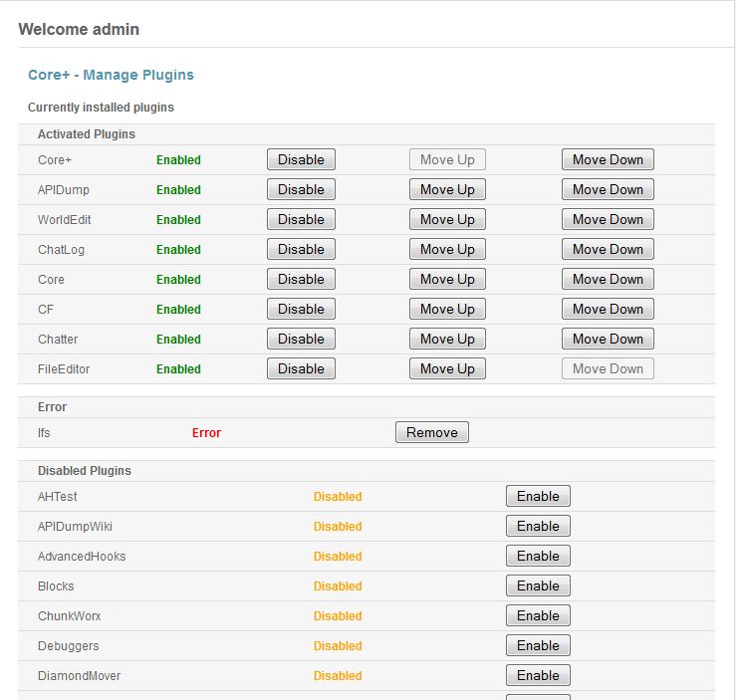The width and height of the screenshot is (736, 700).
Task: Move the FileEditor plugin up
Action: (447, 368)
